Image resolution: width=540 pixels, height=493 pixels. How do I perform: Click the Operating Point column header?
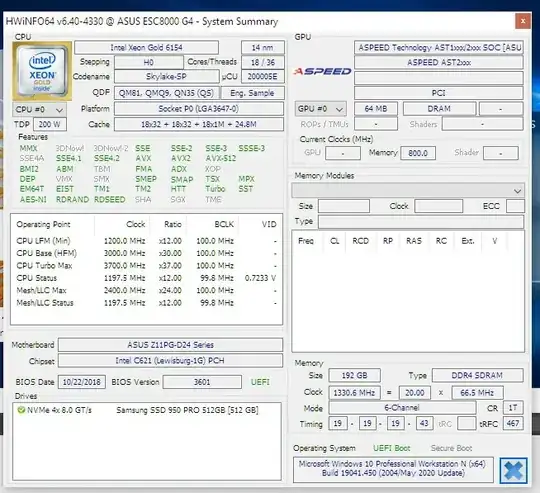[43, 224]
